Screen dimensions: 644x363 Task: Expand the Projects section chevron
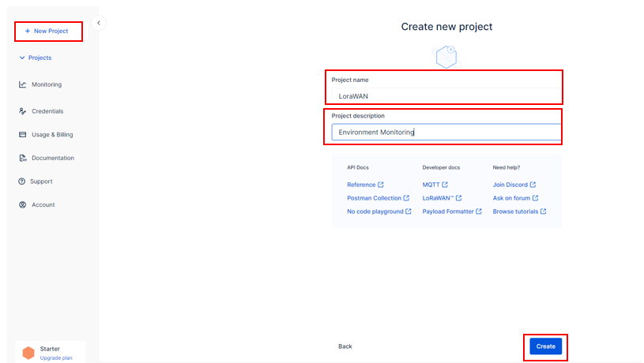[x=22, y=58]
